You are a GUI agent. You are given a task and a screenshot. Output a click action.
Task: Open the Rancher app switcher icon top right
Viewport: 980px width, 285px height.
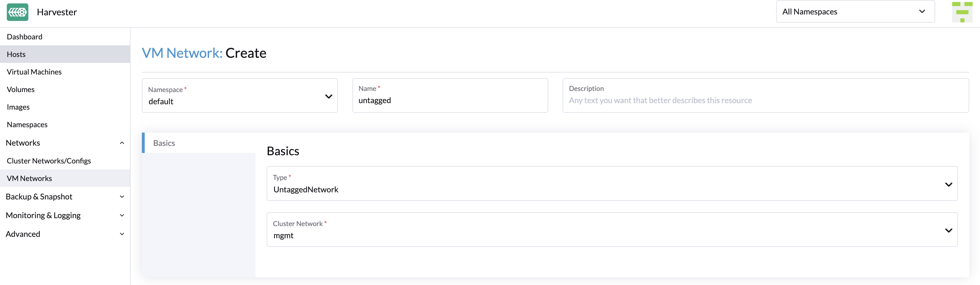pyautogui.click(x=962, y=12)
